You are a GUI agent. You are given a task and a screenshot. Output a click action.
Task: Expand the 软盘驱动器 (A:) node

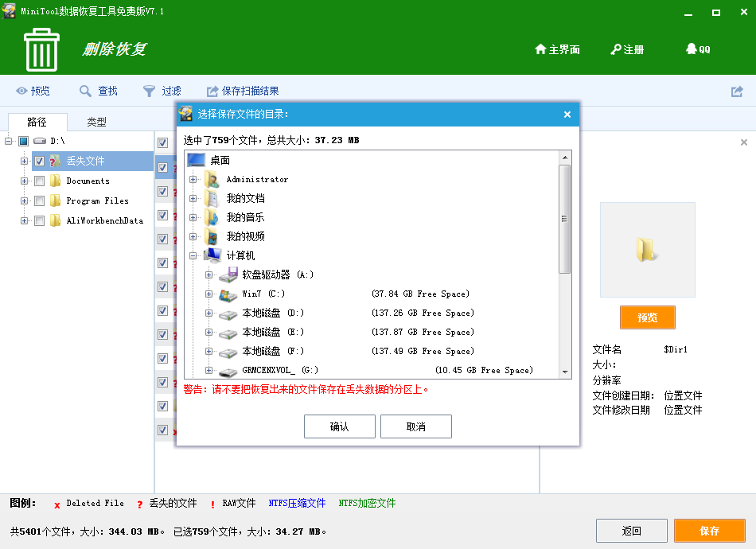click(208, 274)
